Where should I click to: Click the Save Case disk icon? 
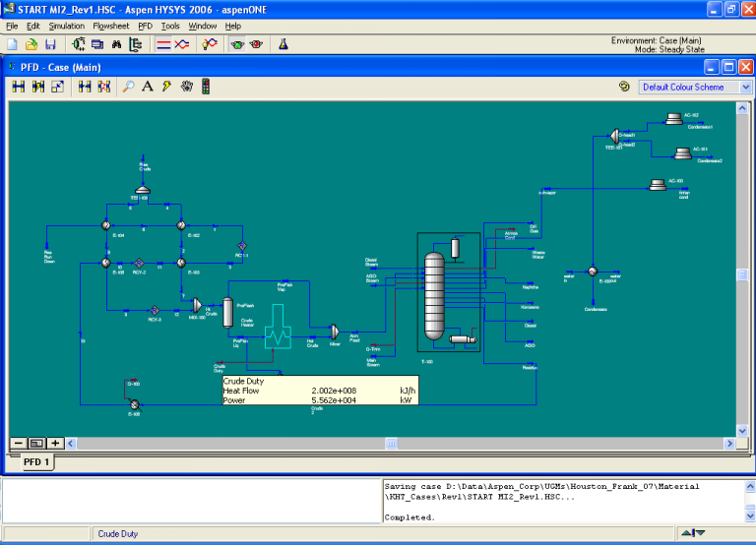click(x=50, y=44)
